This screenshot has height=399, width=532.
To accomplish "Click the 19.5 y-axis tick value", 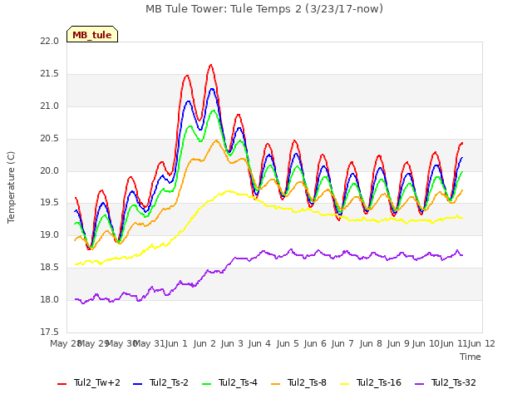I will coord(49,203).
